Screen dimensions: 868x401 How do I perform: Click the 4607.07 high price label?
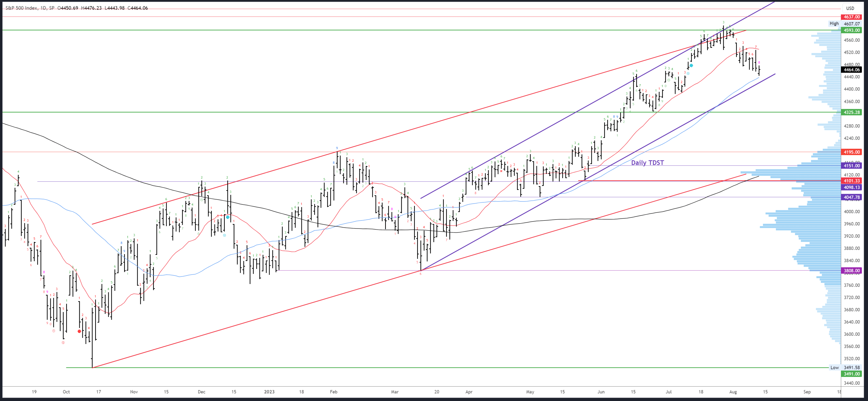tap(851, 24)
